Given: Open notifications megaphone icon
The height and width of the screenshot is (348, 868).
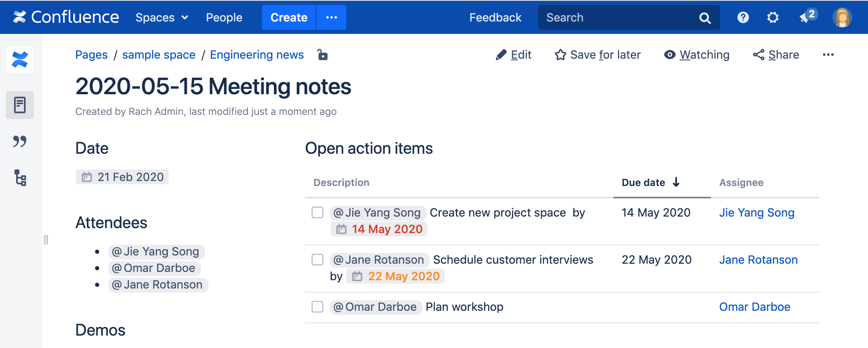Looking at the screenshot, I should [805, 17].
